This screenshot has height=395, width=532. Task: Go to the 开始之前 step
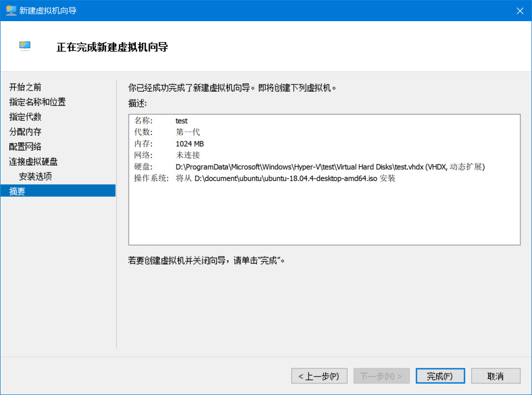(25, 87)
